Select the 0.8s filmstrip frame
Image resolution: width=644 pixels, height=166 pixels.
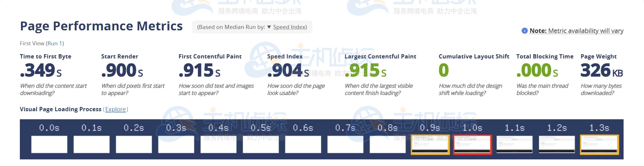388,144
